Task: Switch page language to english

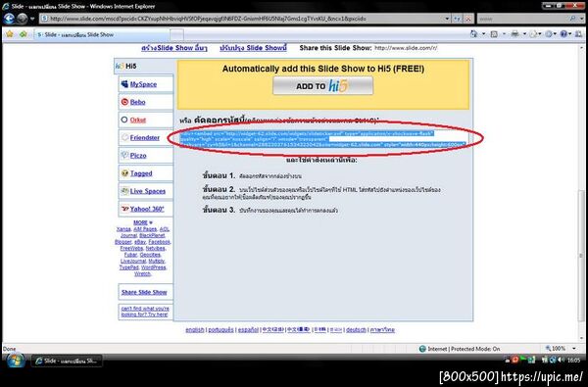Action: 195,330
